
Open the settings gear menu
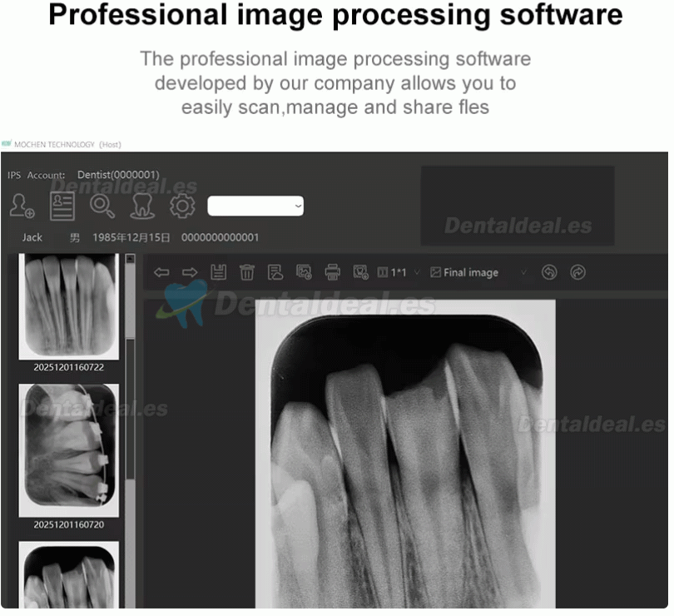[181, 206]
